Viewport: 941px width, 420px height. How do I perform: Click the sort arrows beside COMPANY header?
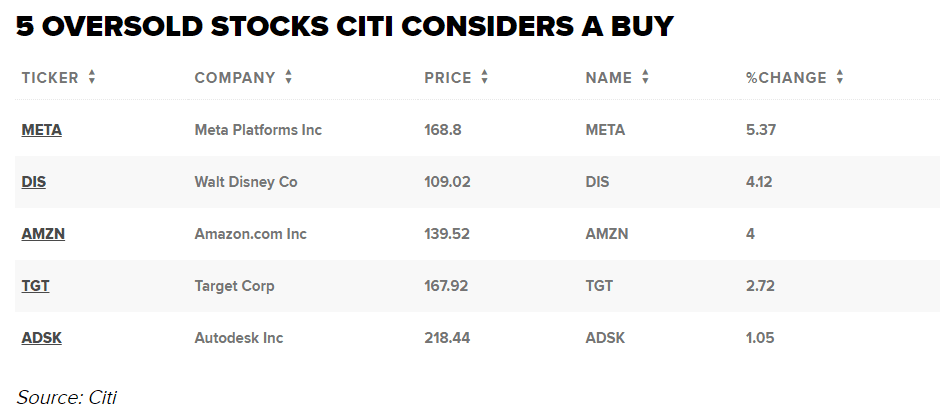[x=289, y=78]
